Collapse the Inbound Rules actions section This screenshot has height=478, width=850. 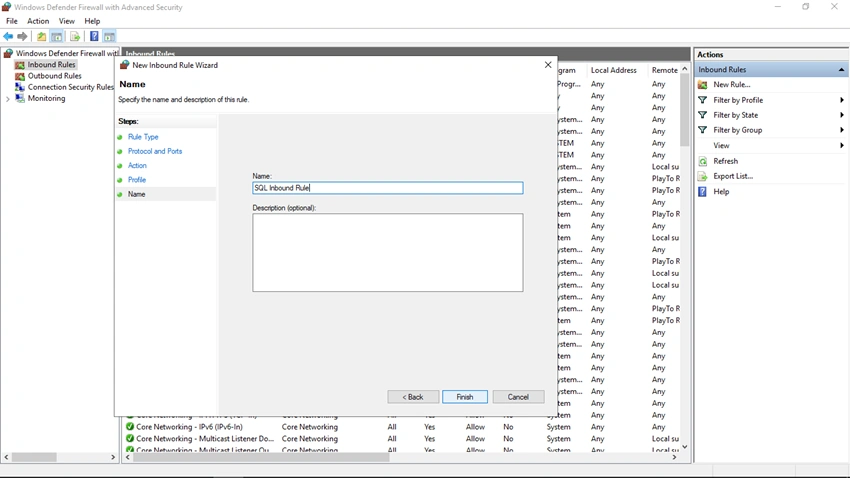coord(841,69)
